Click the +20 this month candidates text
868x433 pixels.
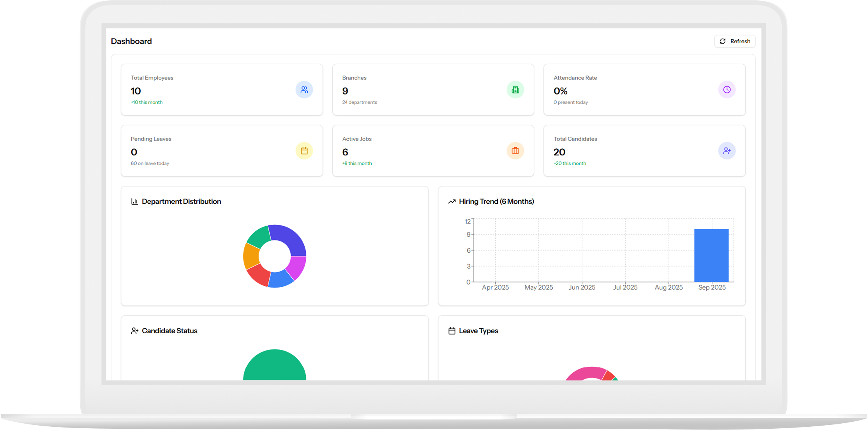pyautogui.click(x=570, y=164)
